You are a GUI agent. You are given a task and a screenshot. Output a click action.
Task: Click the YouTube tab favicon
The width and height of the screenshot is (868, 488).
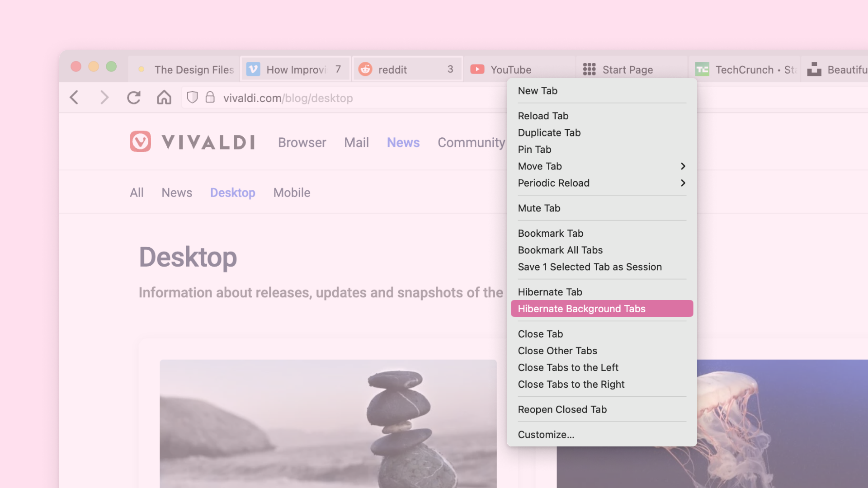point(477,69)
